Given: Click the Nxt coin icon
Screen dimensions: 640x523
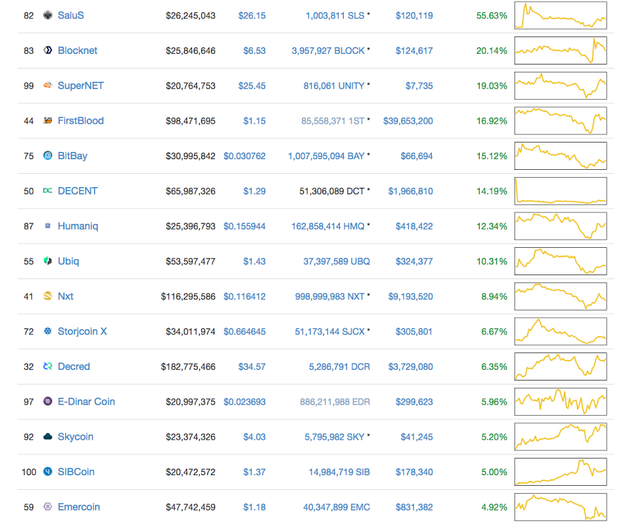Looking at the screenshot, I should (48, 296).
